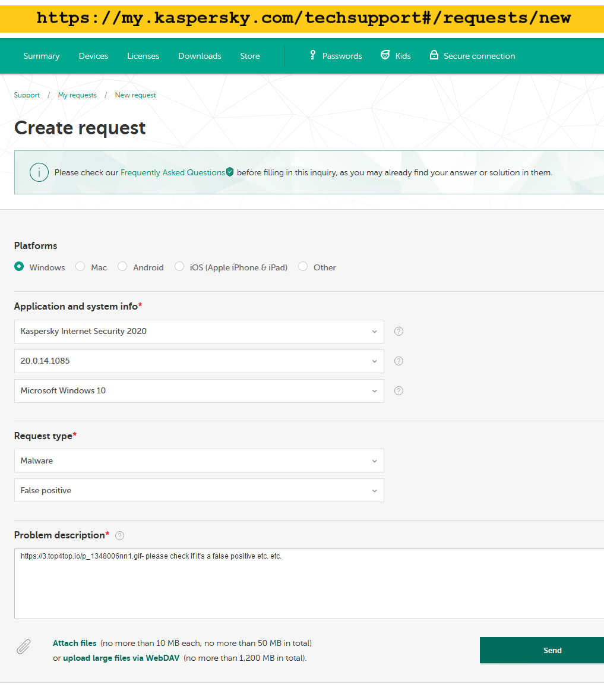This screenshot has height=700, width=604.
Task: Open the Secure connection menu item
Action: 479,56
